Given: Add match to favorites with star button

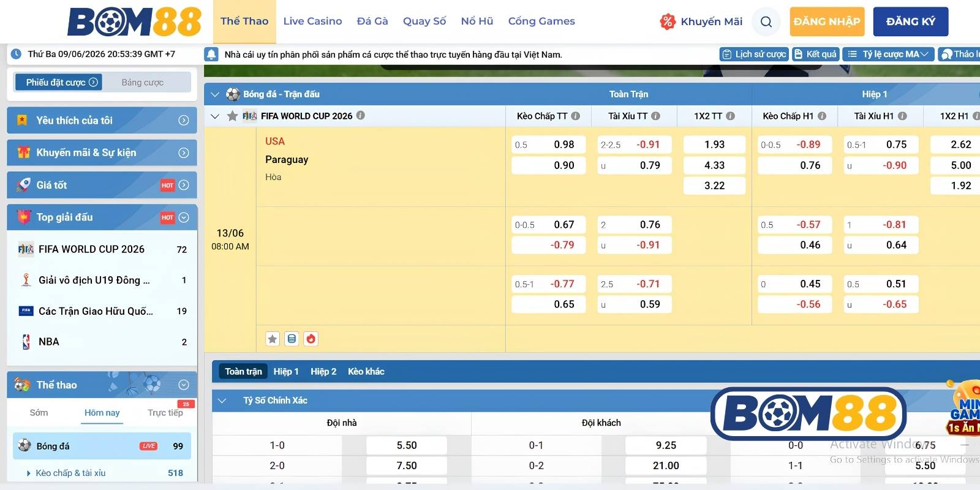Looking at the screenshot, I should coord(273,339).
